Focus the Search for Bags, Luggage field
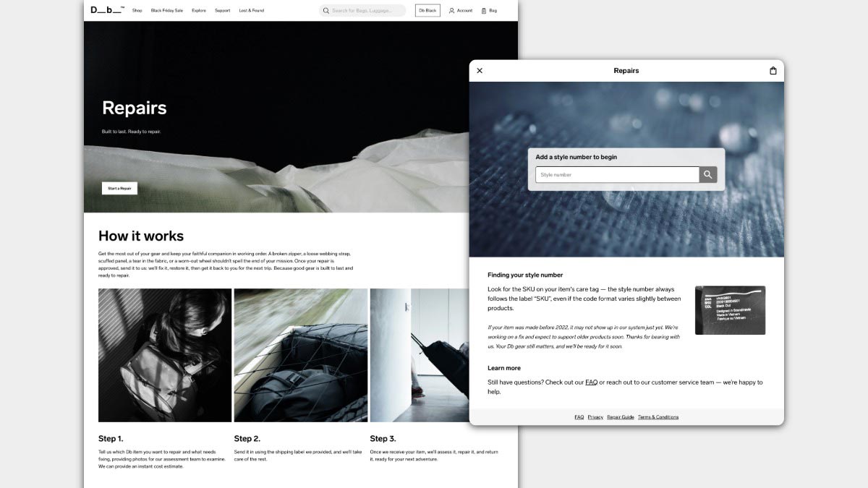Viewport: 868px width, 488px height. [365, 11]
